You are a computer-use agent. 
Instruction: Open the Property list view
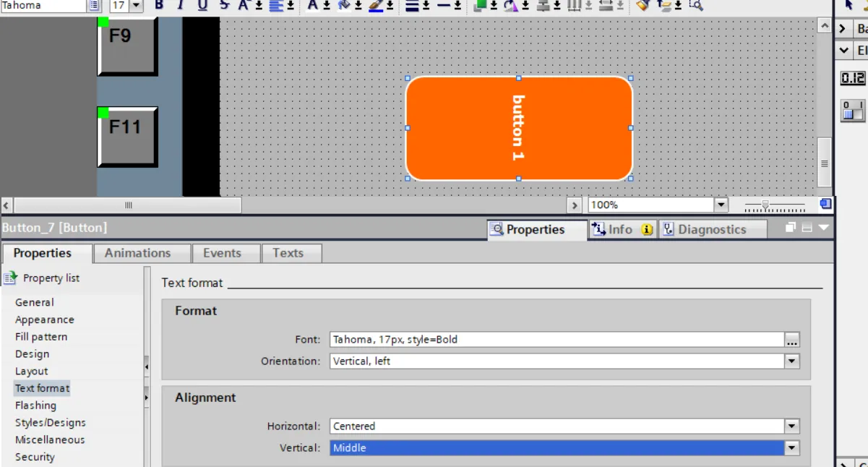42,278
